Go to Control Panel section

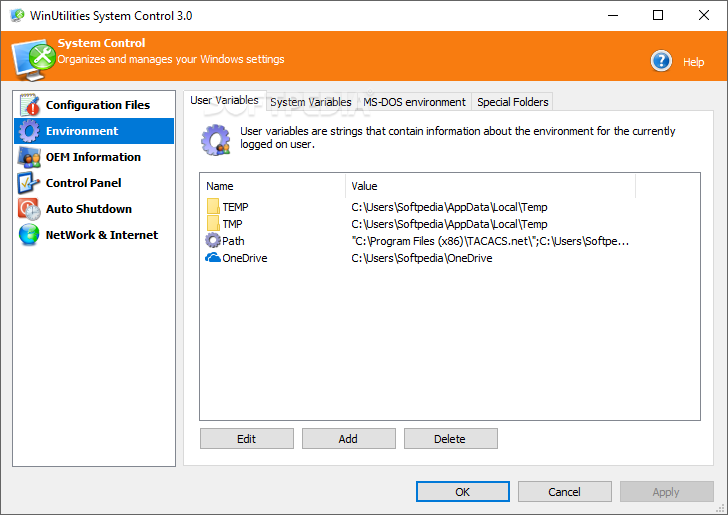[94, 183]
